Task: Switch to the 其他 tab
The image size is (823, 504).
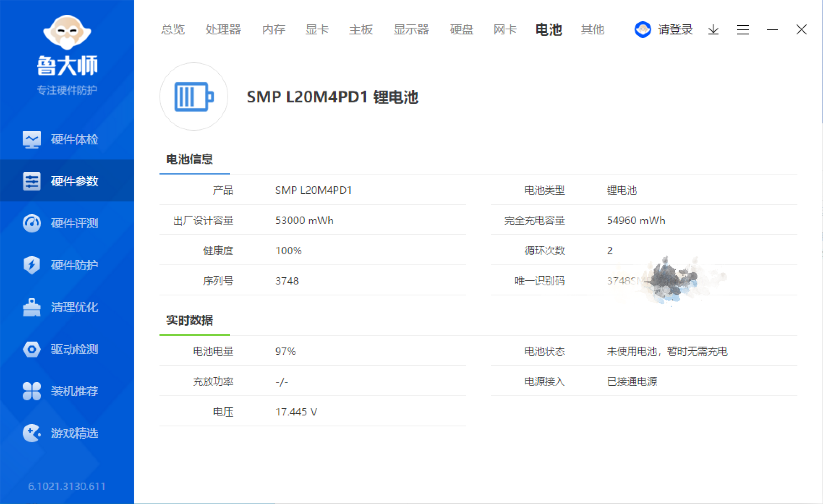Action: 593,29
